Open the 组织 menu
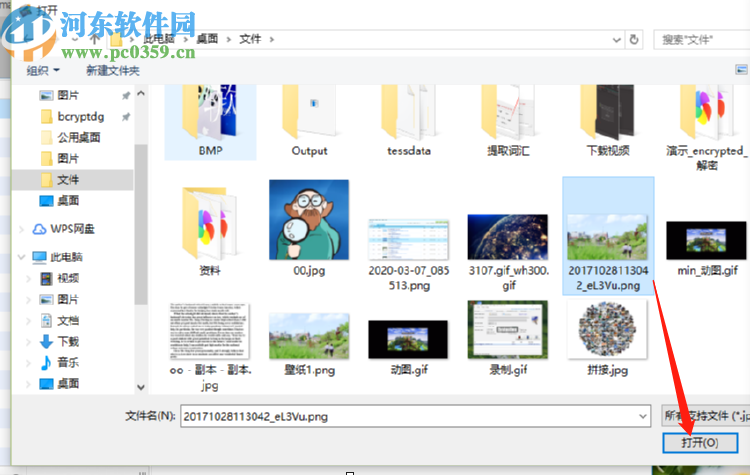The image size is (750, 475). click(x=43, y=71)
